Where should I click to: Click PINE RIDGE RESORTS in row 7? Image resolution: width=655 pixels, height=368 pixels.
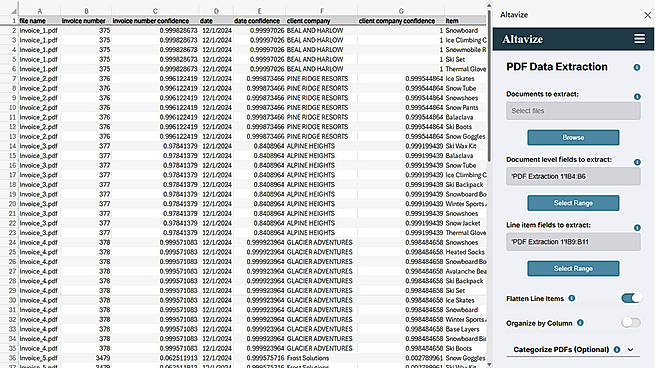[322, 79]
